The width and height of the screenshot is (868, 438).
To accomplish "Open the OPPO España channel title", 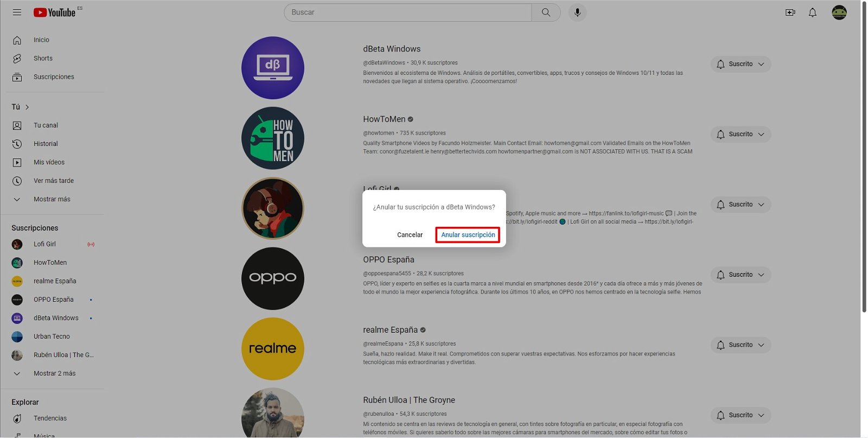I will pos(388,260).
